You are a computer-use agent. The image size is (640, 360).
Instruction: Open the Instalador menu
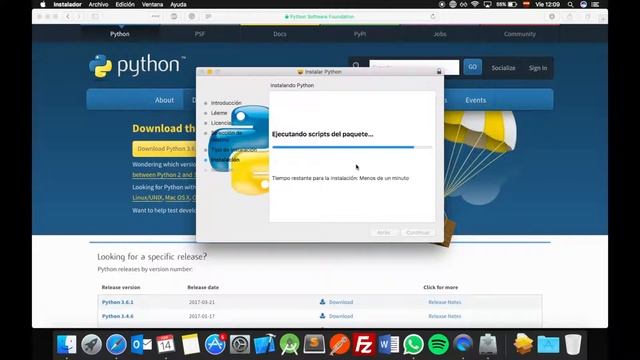coord(67,4)
